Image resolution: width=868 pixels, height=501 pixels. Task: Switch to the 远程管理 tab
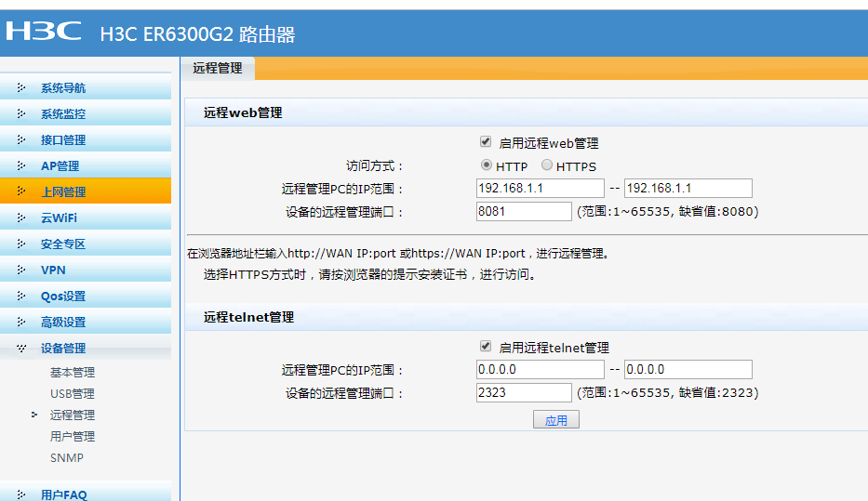pyautogui.click(x=218, y=68)
